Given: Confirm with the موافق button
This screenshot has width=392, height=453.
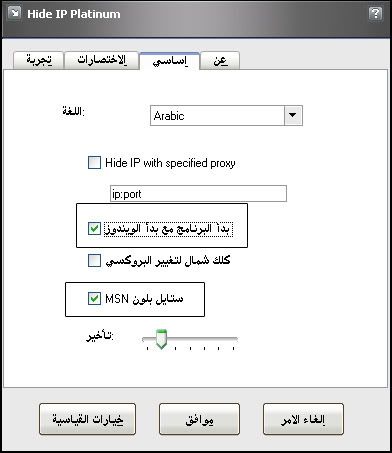Looking at the screenshot, I should tap(199, 419).
